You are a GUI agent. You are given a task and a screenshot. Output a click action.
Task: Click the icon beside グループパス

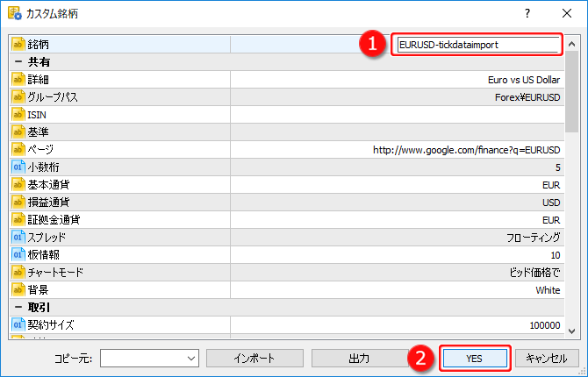(x=18, y=96)
